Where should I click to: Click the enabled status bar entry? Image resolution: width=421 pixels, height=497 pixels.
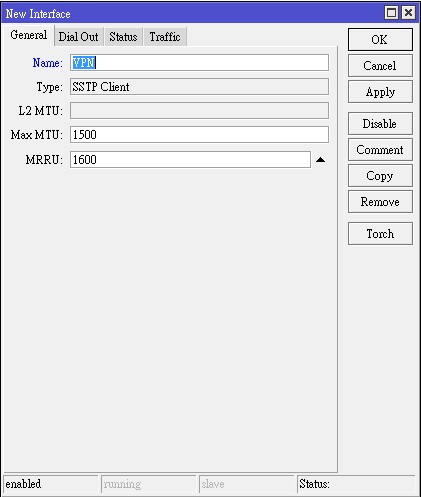coord(51,484)
